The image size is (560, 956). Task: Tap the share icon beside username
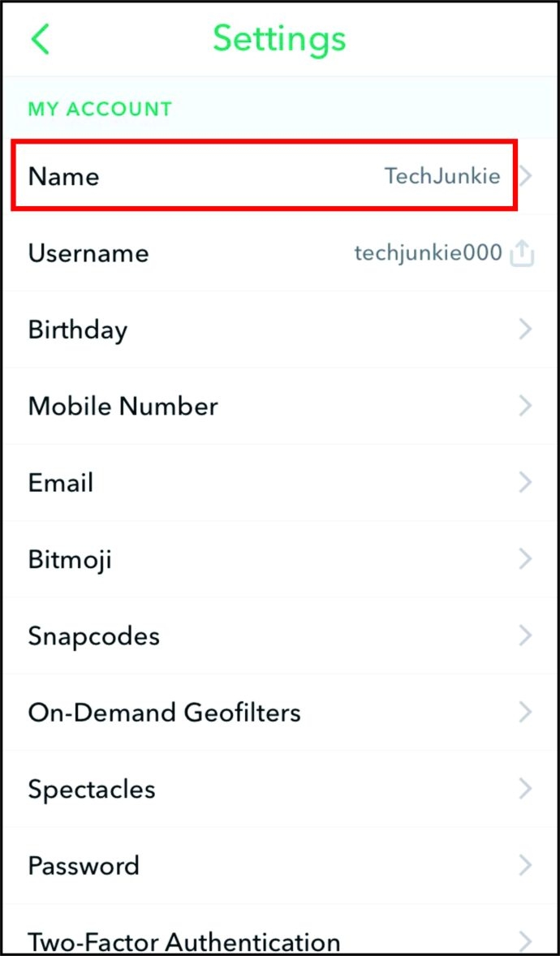coord(522,254)
